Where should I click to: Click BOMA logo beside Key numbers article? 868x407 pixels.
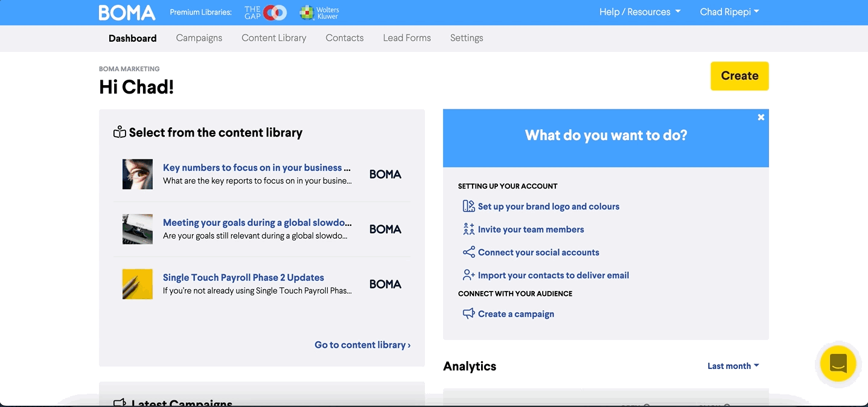coord(385,174)
